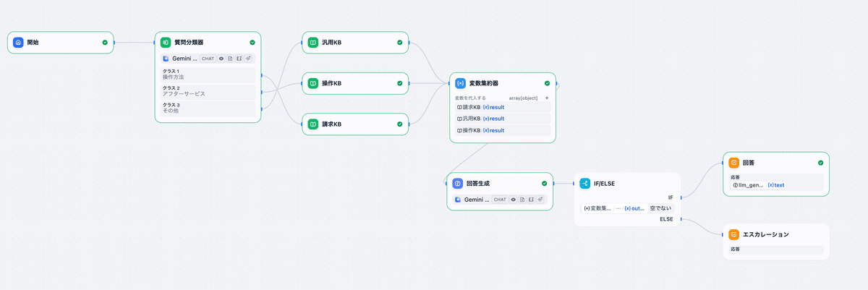Click the eye vision icon in 質問分類器
Image resolution: width=868 pixels, height=290 pixels.
(221, 59)
